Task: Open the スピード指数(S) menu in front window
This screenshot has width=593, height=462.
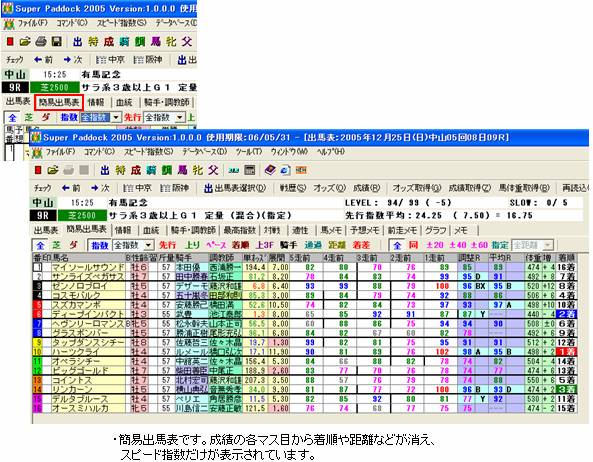Action: (x=149, y=152)
